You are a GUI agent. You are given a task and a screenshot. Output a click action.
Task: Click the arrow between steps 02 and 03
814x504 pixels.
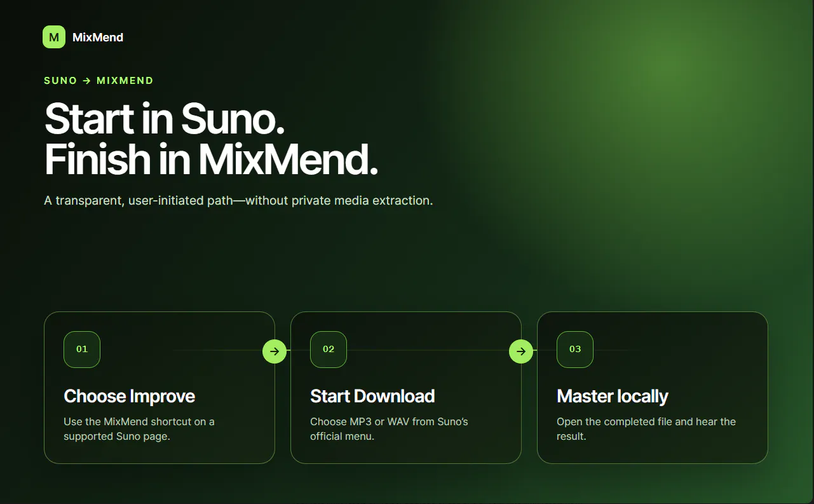click(x=521, y=351)
